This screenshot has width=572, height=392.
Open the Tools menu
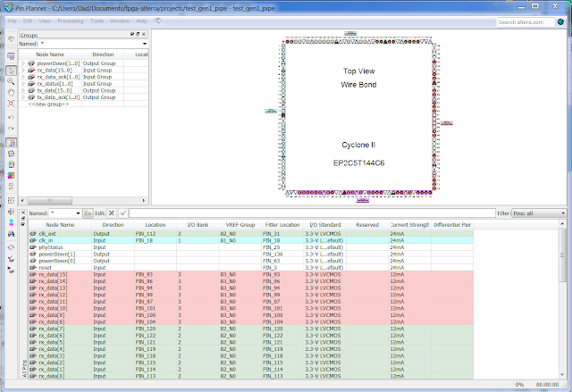[x=97, y=21]
